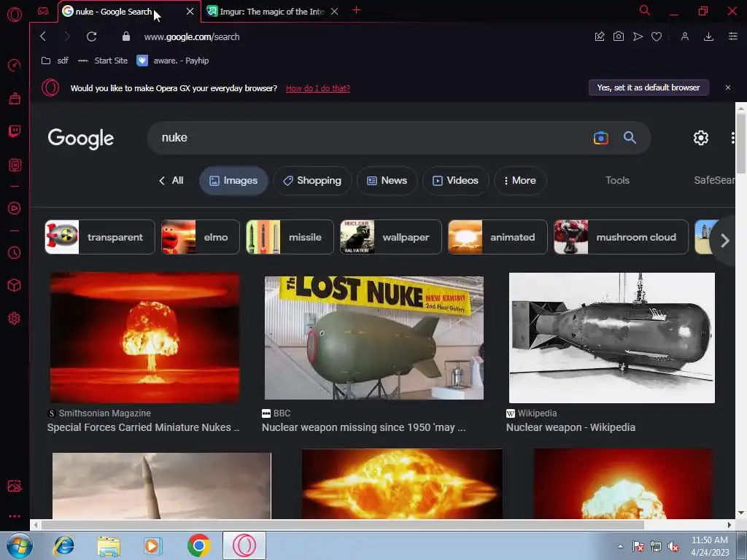Screen dimensions: 747x560
Task: Filter images by animated chip
Action: (498, 237)
